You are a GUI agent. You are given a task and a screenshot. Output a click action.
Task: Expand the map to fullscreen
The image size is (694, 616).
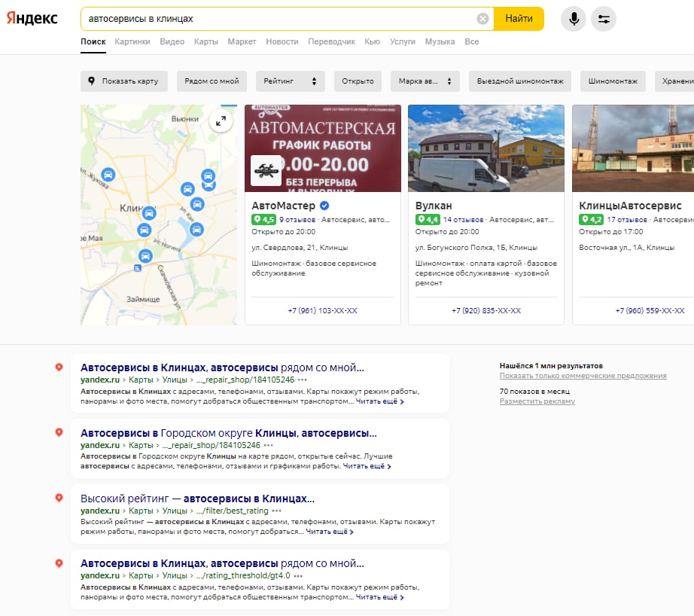(x=221, y=120)
